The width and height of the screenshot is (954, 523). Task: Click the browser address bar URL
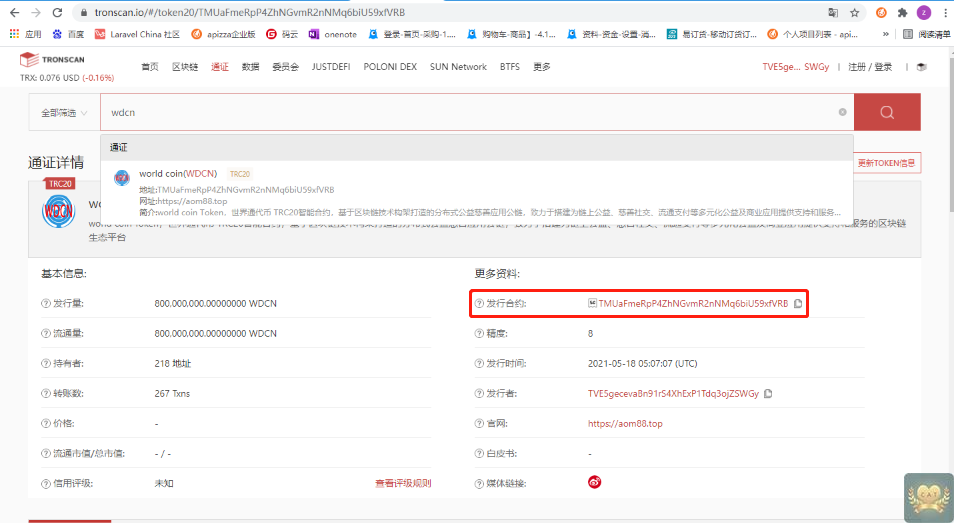point(249,12)
